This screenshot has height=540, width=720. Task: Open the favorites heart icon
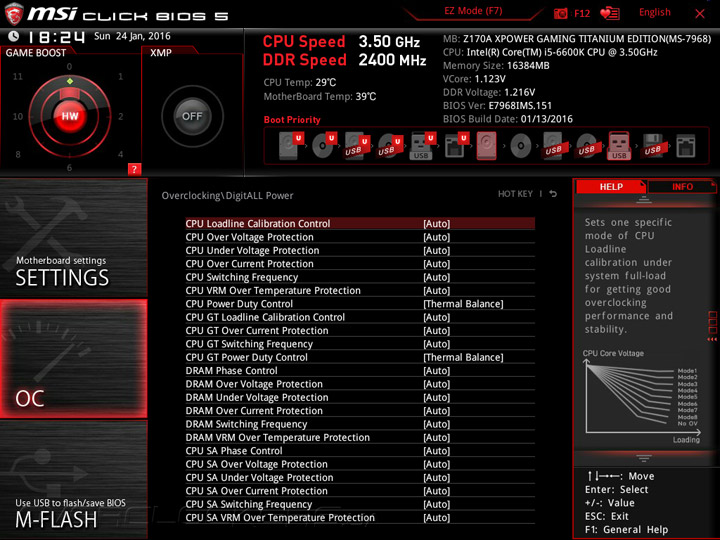point(610,13)
